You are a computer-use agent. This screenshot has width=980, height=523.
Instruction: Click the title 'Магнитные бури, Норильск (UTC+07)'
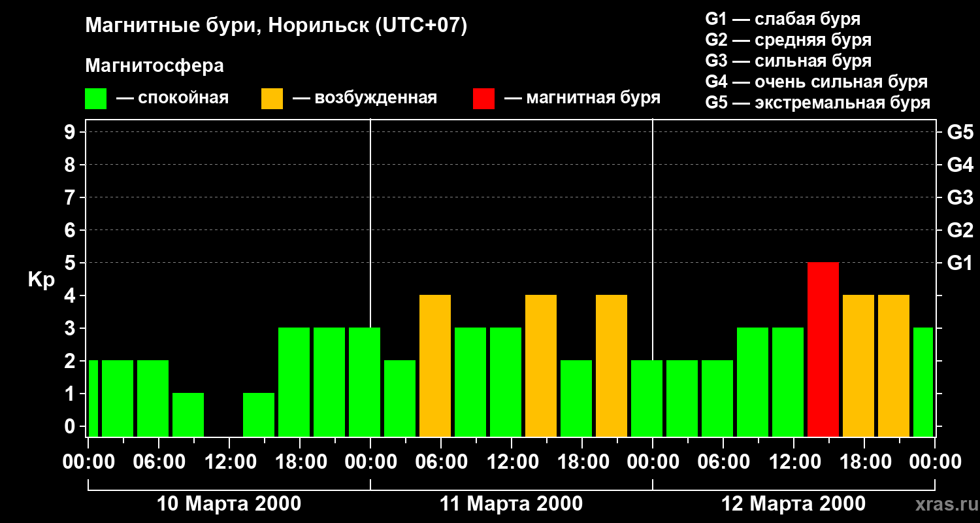[x=276, y=26]
